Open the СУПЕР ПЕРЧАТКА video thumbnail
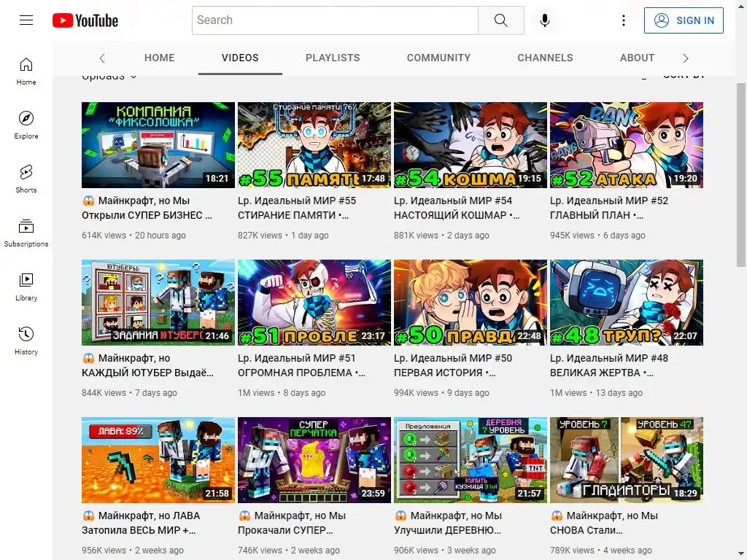This screenshot has width=747, height=560. (314, 460)
